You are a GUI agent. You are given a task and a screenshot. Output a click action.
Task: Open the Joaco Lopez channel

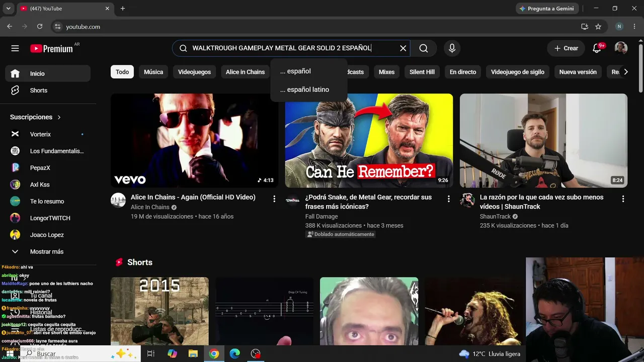tap(48, 235)
